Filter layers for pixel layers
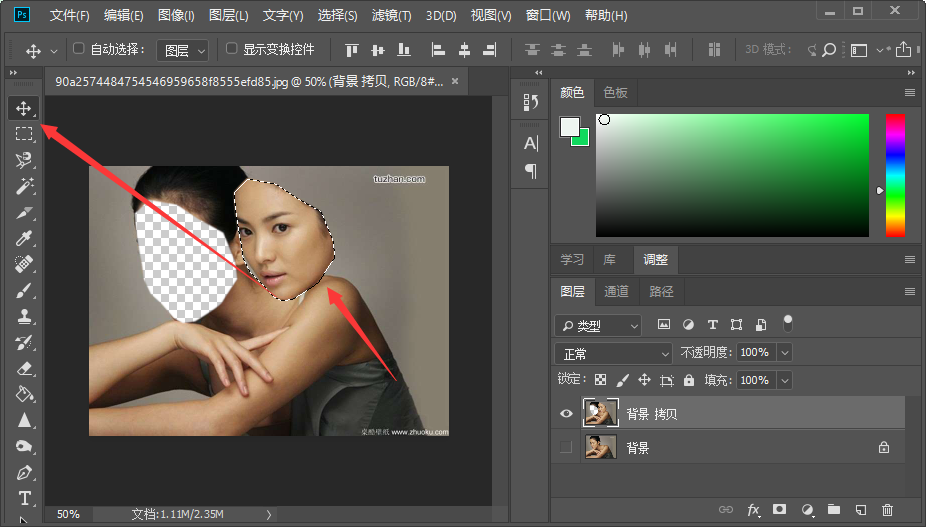This screenshot has width=926, height=527. pos(664,324)
